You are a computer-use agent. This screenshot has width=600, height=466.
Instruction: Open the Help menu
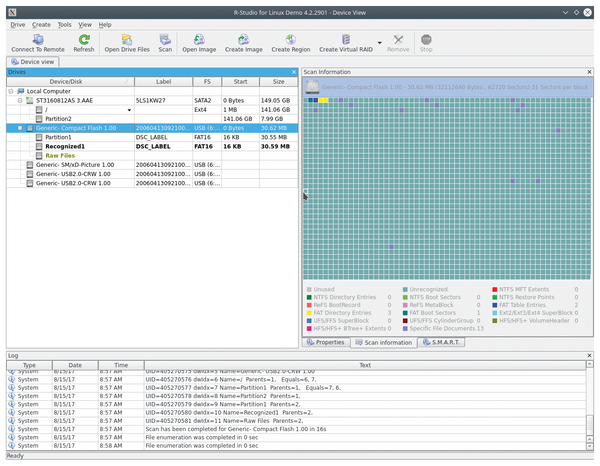(x=105, y=25)
